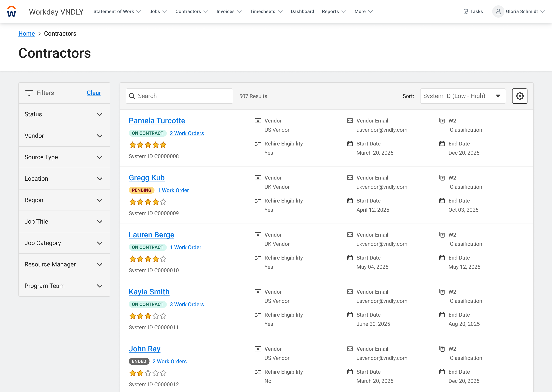Image resolution: width=552 pixels, height=392 pixels.
Task: Open the column settings gear
Action: point(520,96)
